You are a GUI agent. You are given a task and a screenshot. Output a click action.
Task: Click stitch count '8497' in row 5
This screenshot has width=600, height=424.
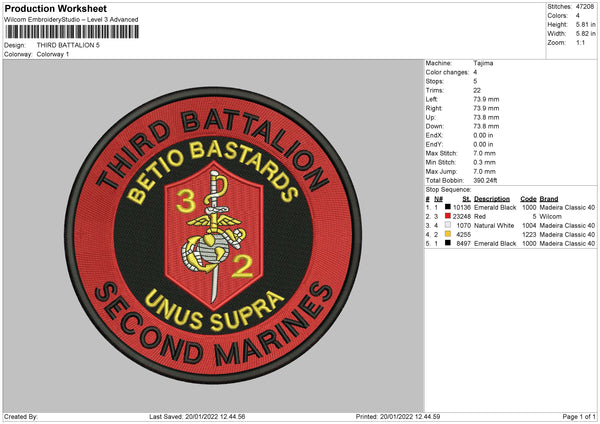click(x=463, y=243)
